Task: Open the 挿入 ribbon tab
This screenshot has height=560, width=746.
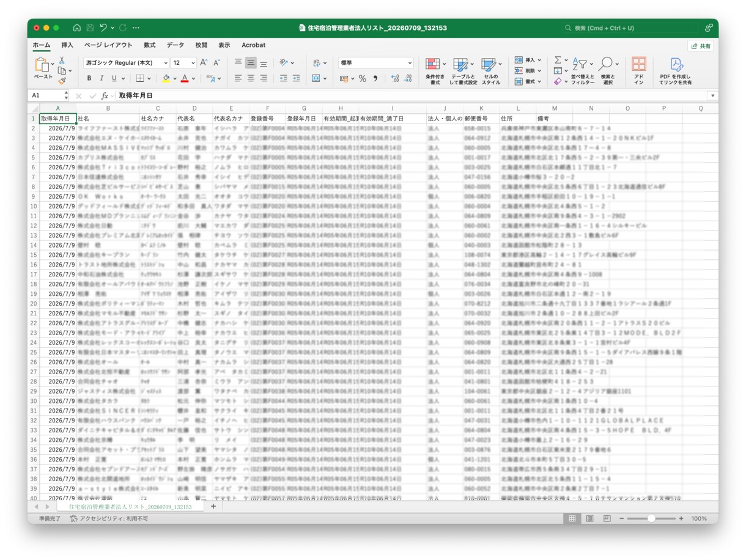Action: [x=67, y=45]
